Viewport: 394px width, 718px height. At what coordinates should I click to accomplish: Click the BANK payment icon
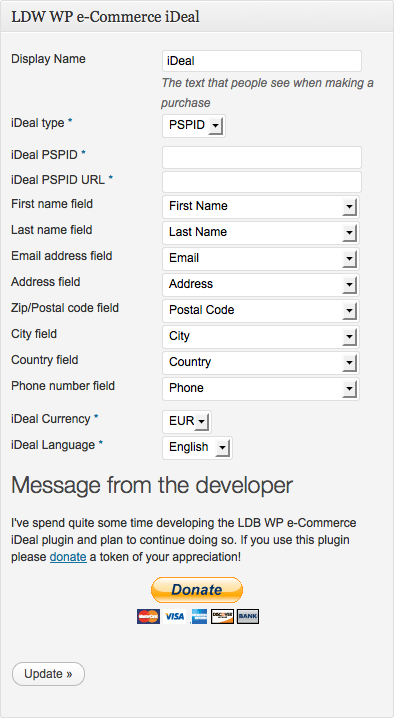click(x=248, y=616)
